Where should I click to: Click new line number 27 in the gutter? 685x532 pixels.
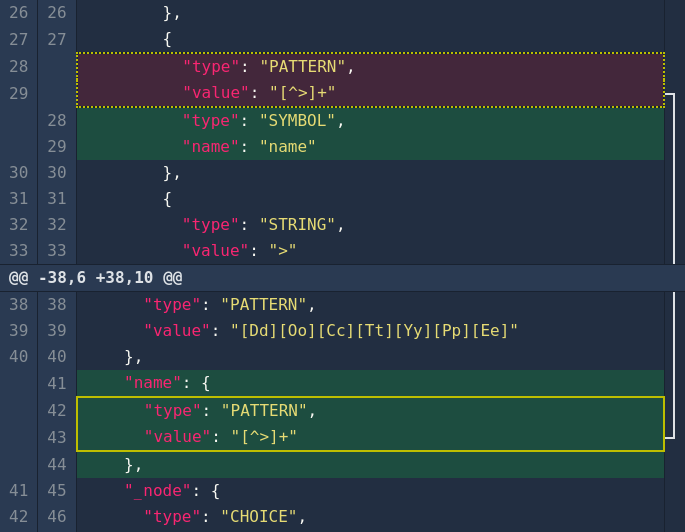tap(57, 39)
